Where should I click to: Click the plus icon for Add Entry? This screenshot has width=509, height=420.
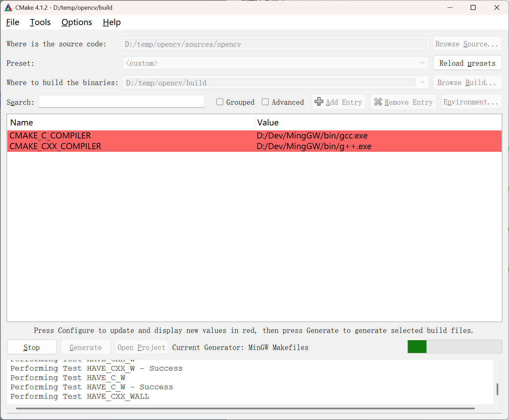tap(319, 102)
